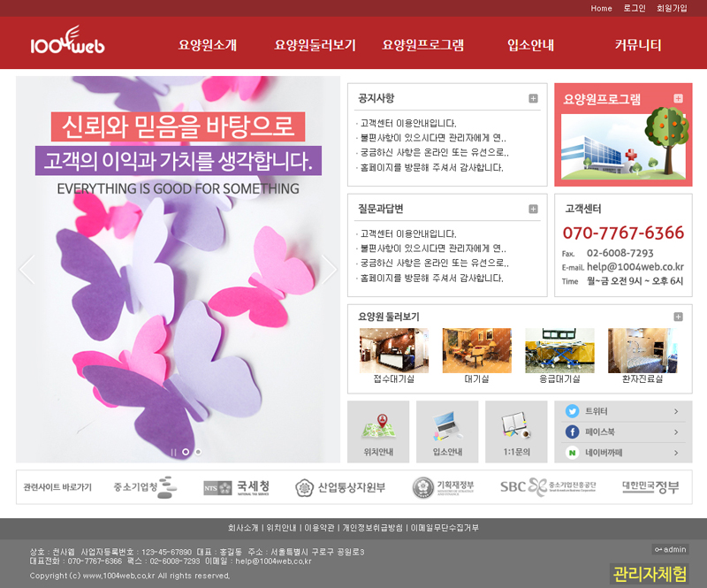The width and height of the screenshot is (707, 588).
Task: Expand the 질문과답변 section with plus button
Action: pos(533,209)
